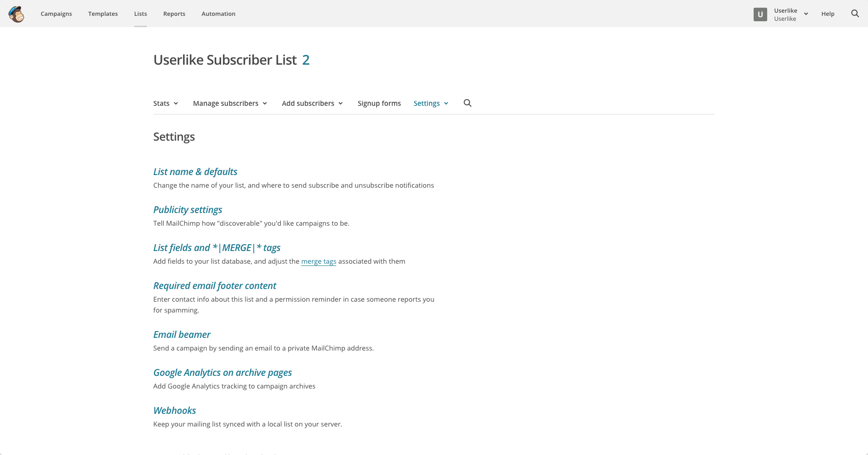The height and width of the screenshot is (455, 868).
Task: Expand the Userlike account dropdown
Action: point(806,14)
